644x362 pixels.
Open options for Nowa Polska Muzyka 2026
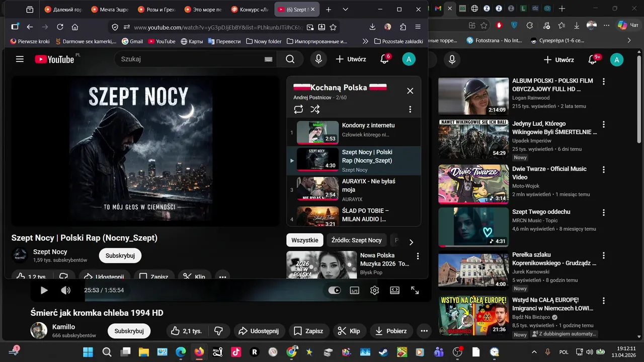tap(417, 256)
